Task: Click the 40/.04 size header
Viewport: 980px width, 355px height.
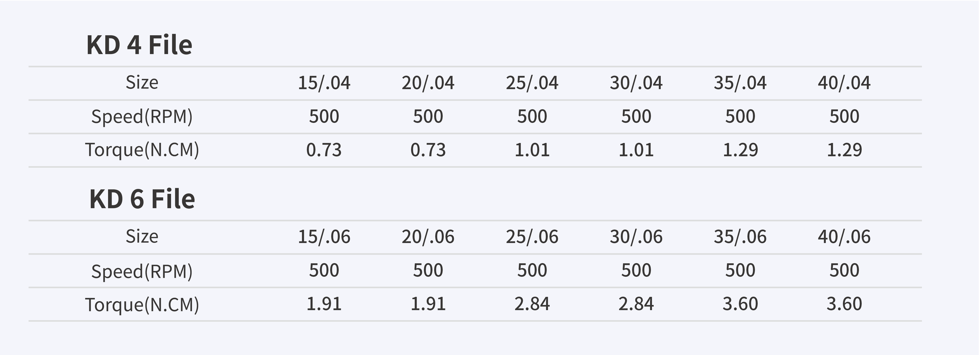Action: coord(844,83)
